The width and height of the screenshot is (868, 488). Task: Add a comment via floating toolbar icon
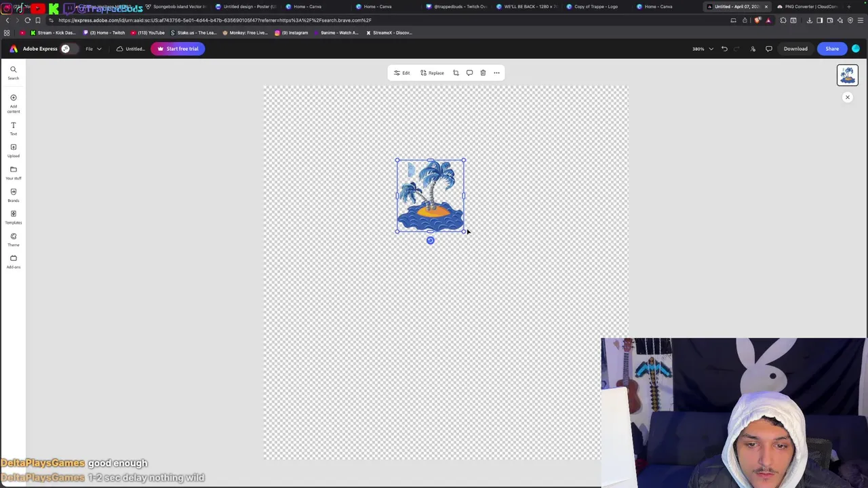tap(469, 73)
